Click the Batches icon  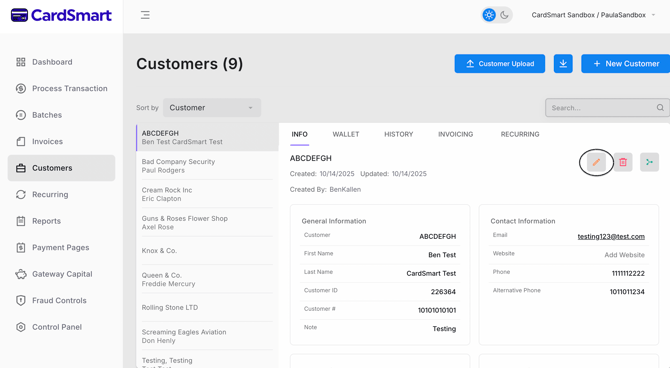tap(21, 115)
